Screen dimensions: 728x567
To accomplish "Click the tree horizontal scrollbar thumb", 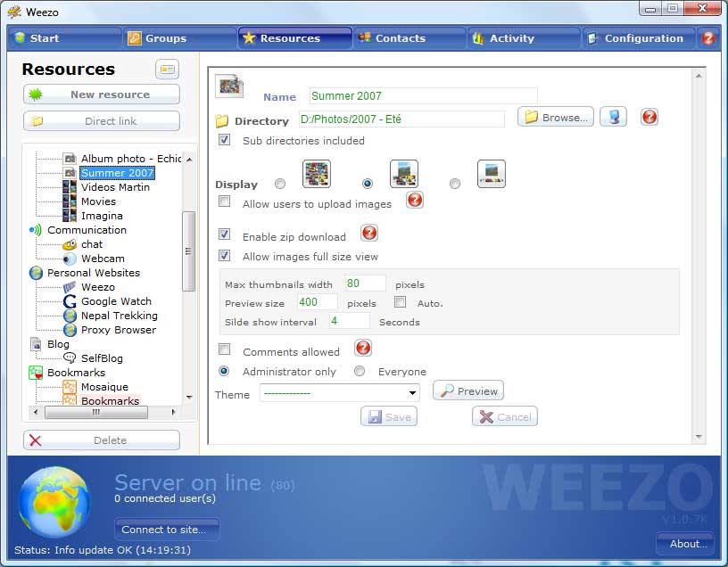I will click(x=96, y=412).
